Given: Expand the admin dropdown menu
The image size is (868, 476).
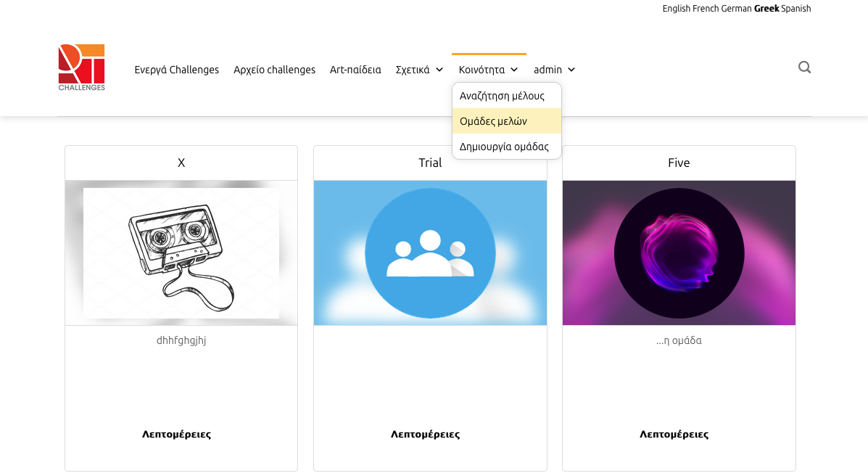Looking at the screenshot, I should (x=554, y=70).
